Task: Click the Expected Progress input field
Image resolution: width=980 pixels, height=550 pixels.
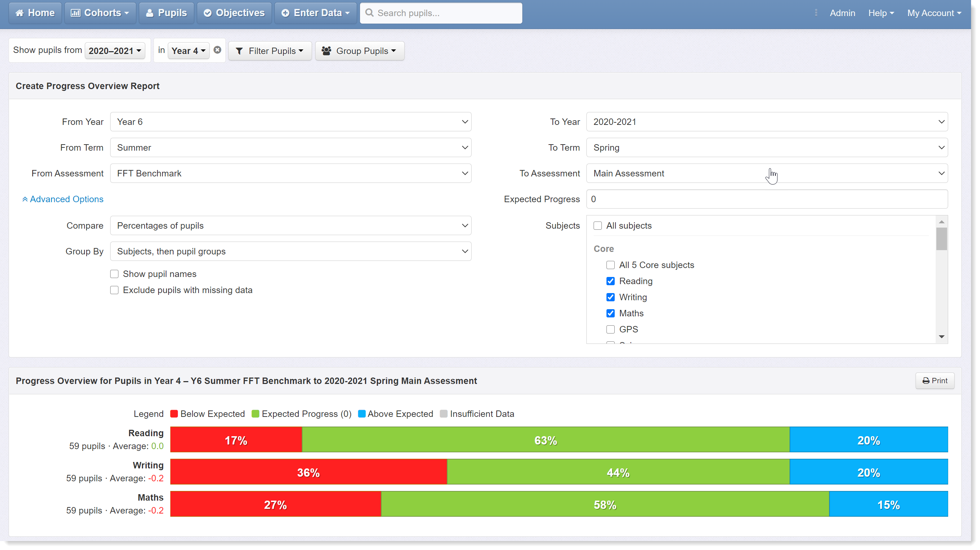Action: tap(767, 199)
